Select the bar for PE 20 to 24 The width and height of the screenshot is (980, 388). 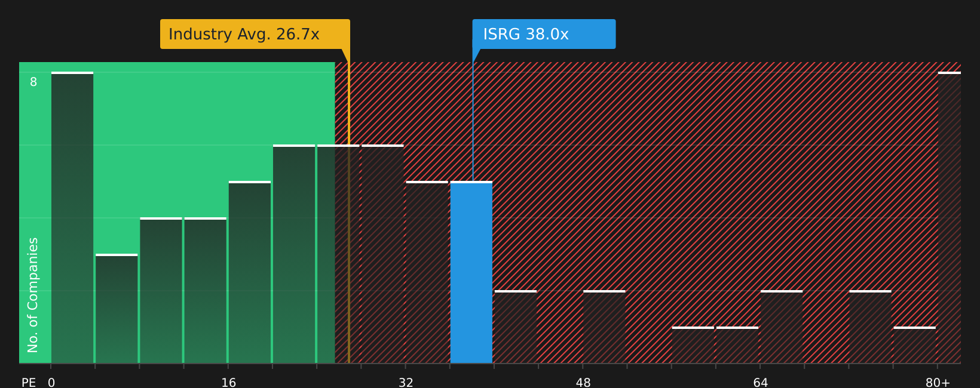[294, 254]
